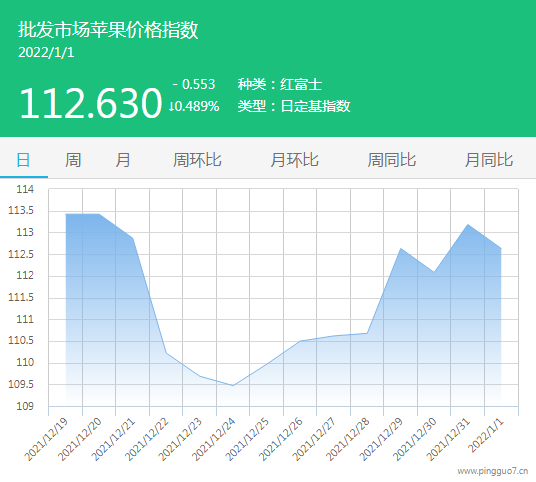Select the 日 daily tab
The height and width of the screenshot is (482, 536).
[23, 160]
